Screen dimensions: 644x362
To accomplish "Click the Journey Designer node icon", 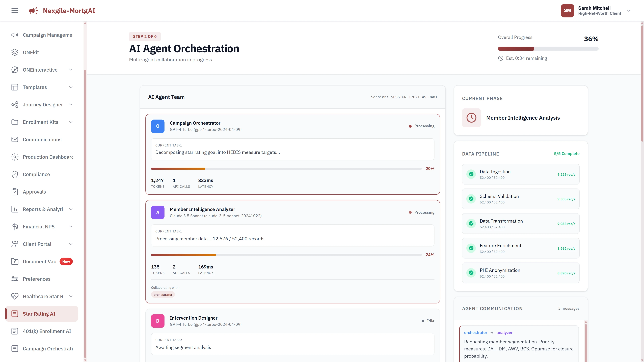I will pyautogui.click(x=14, y=105).
